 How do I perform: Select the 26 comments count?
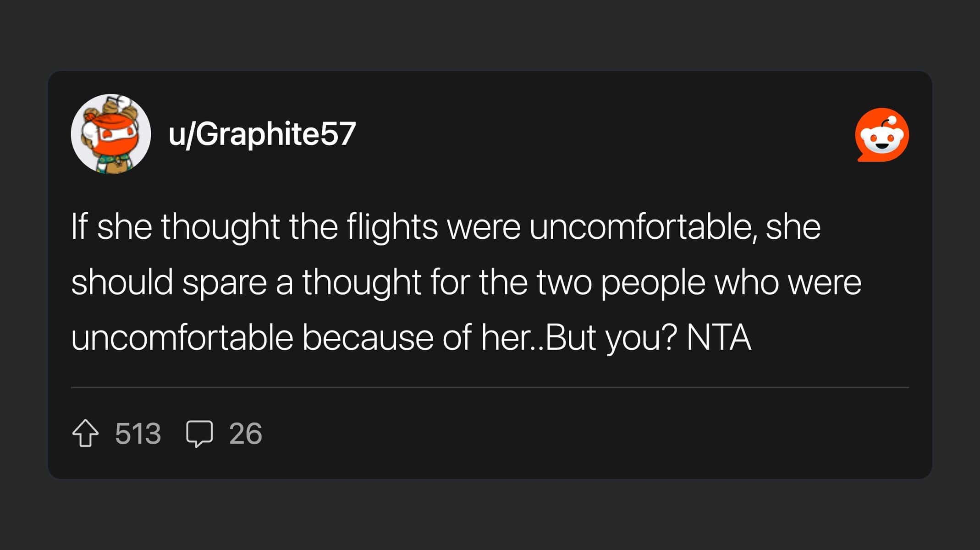click(246, 434)
